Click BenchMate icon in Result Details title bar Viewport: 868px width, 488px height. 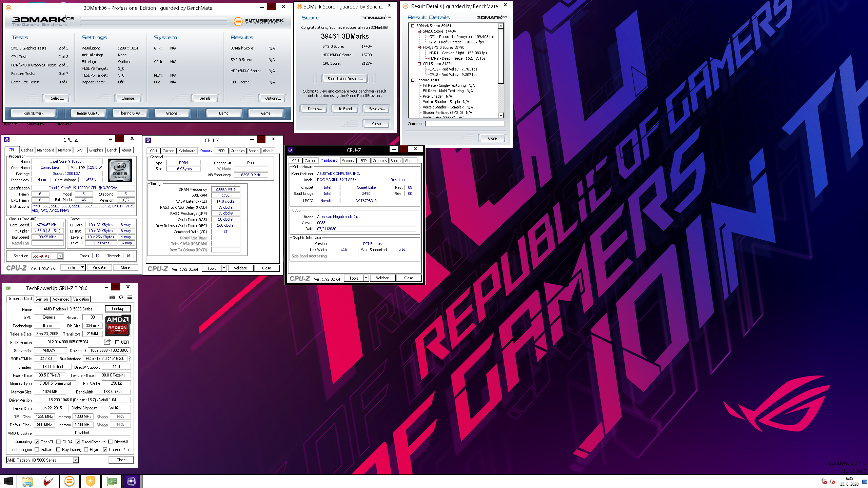click(406, 6)
